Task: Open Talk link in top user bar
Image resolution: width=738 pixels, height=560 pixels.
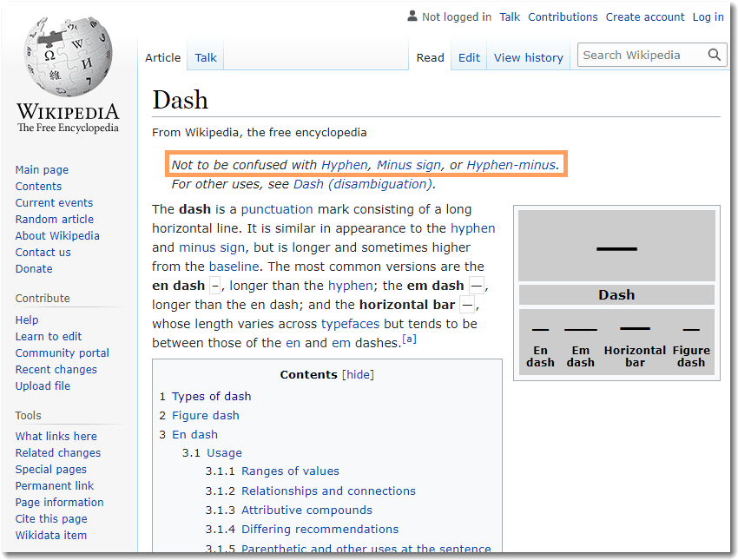Action: click(x=510, y=17)
